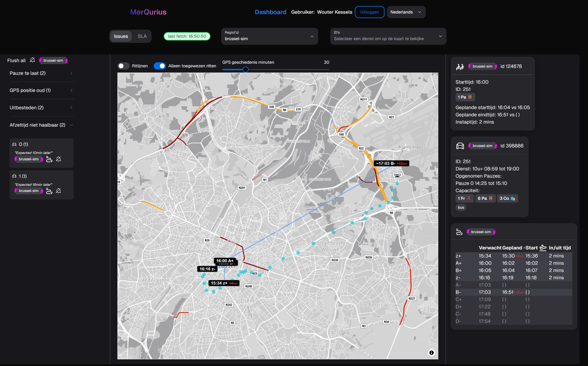Click the mute bell icon beside Flush all

click(32, 60)
